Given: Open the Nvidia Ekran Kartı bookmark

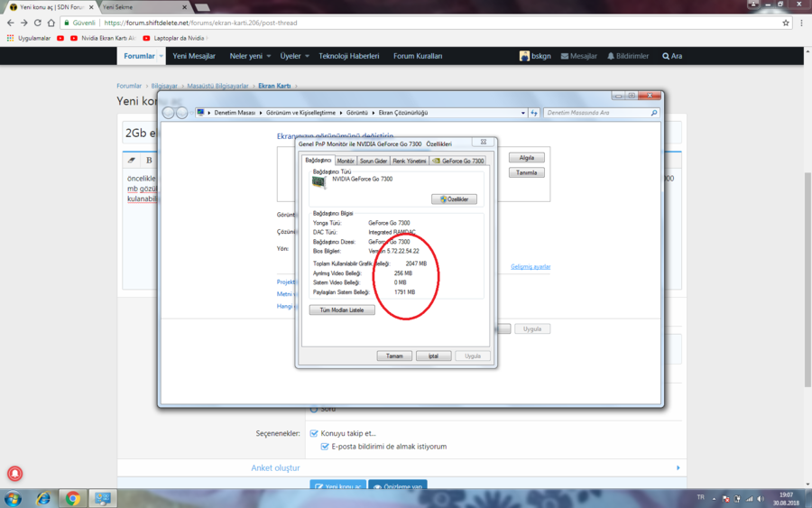Looking at the screenshot, I should pos(103,38).
